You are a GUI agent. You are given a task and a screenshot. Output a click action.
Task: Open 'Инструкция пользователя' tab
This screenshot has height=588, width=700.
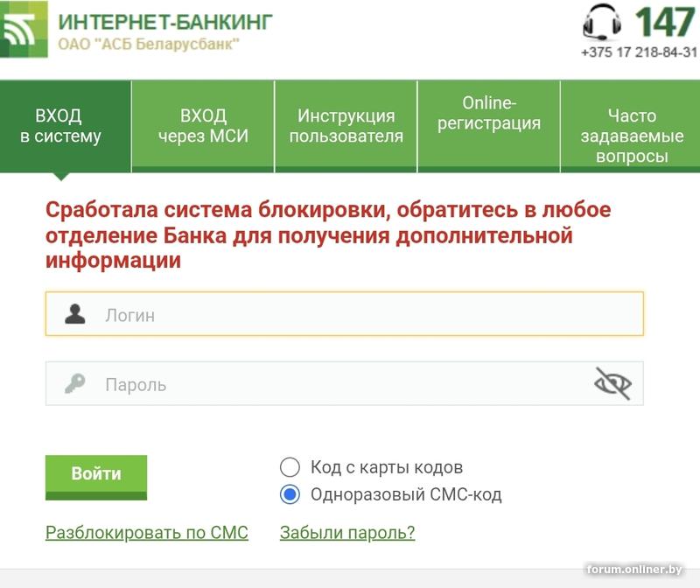coord(346,126)
